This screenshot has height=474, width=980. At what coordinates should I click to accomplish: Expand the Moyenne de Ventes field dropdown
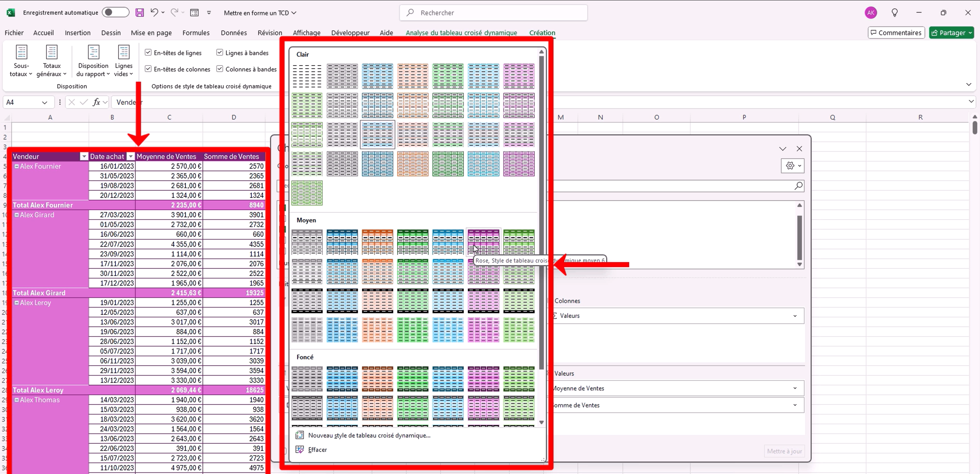(x=795, y=388)
